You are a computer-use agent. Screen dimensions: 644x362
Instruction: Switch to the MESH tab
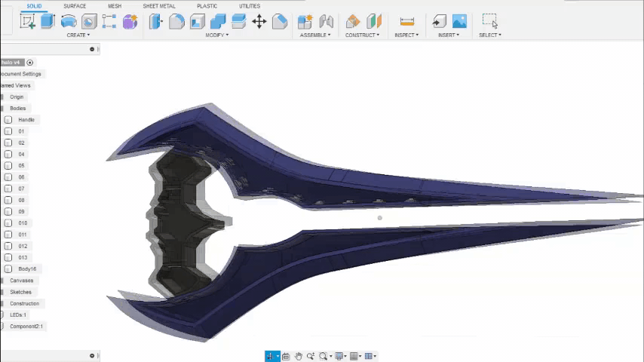(115, 6)
